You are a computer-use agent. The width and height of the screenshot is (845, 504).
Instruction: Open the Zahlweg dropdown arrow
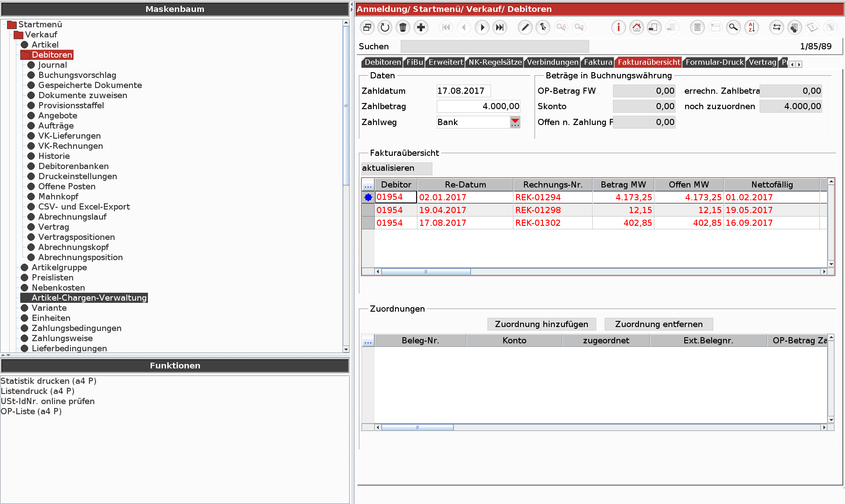(x=515, y=122)
